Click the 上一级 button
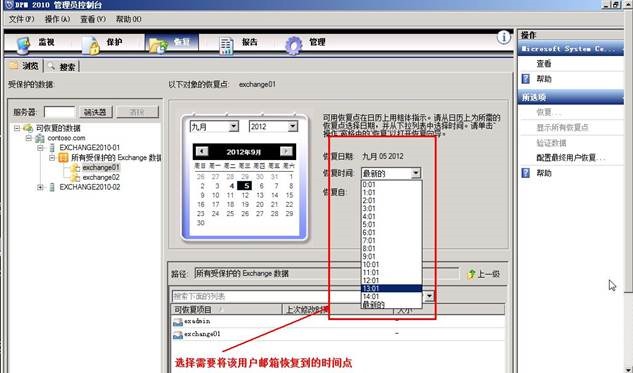Image resolution: width=633 pixels, height=373 pixels. point(483,274)
